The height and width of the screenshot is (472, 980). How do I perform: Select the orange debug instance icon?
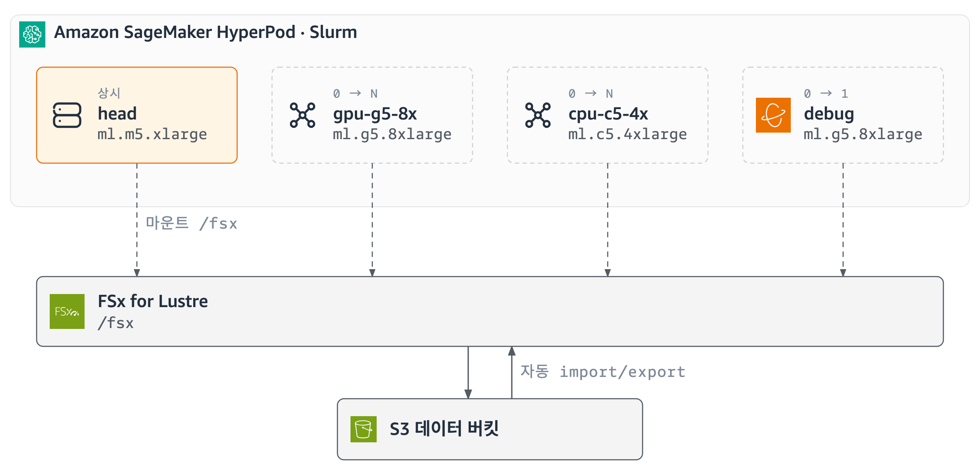click(x=773, y=115)
